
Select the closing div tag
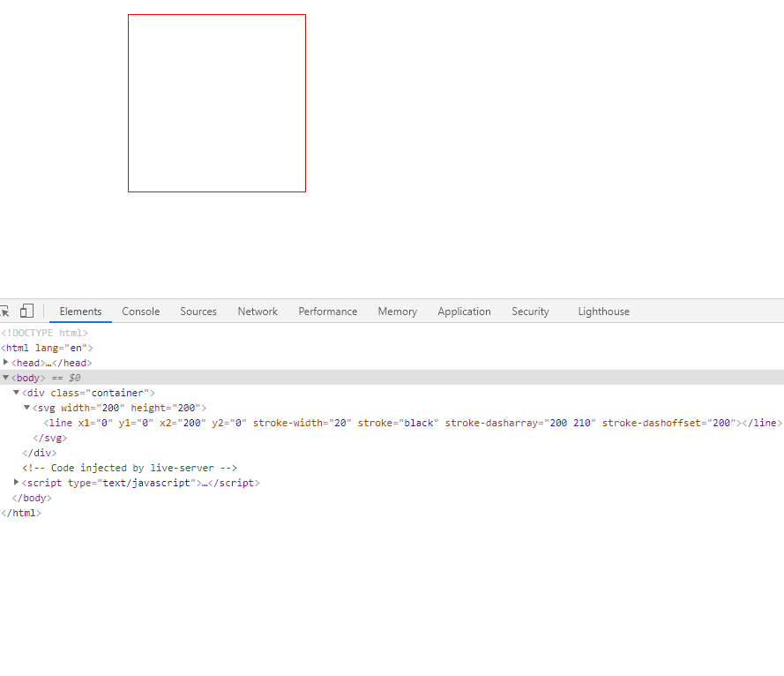[x=40, y=453]
